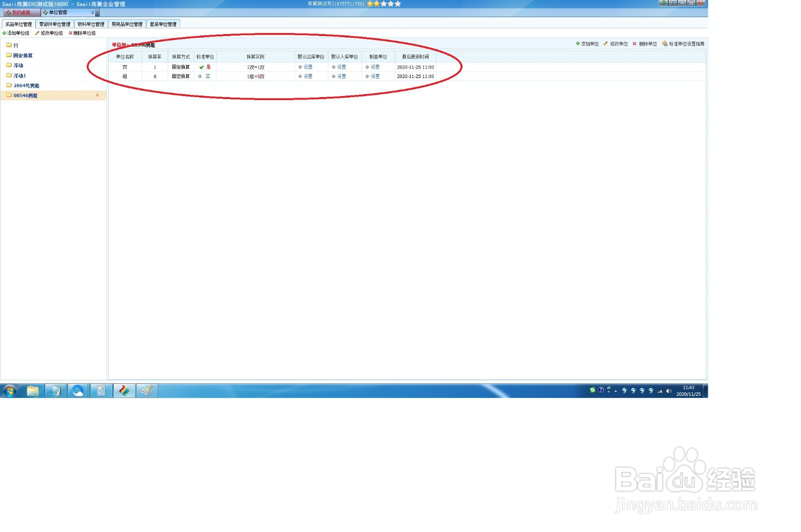The image size is (801, 532).
Task: Click the 最后更新时间 column header
Action: (x=416, y=57)
